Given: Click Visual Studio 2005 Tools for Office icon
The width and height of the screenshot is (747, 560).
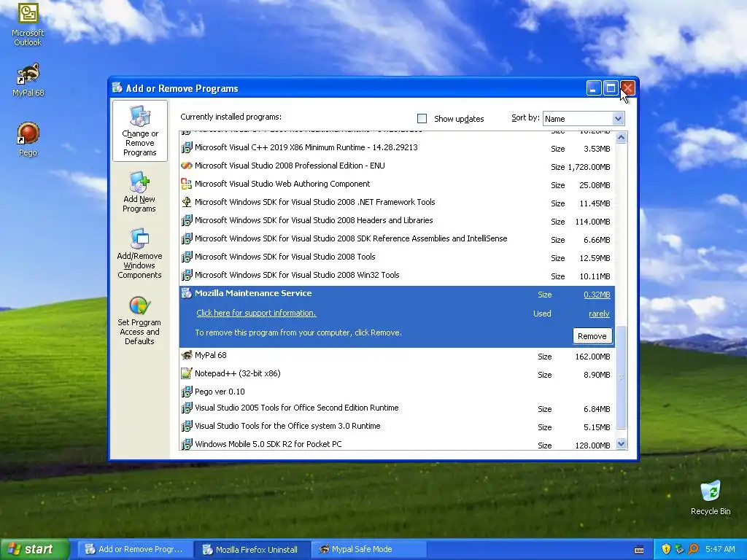Looking at the screenshot, I should coord(187,408).
